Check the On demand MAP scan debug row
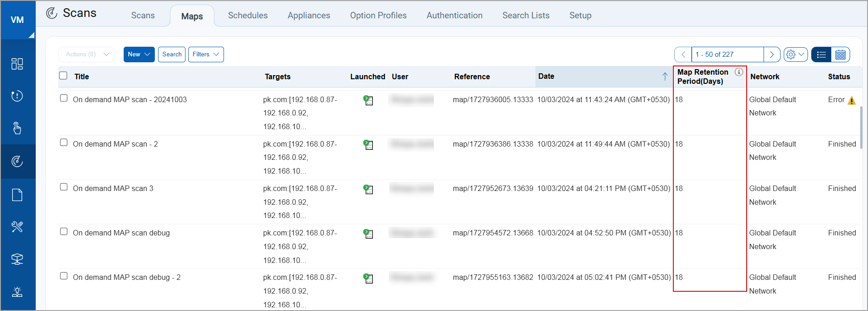 click(x=64, y=231)
